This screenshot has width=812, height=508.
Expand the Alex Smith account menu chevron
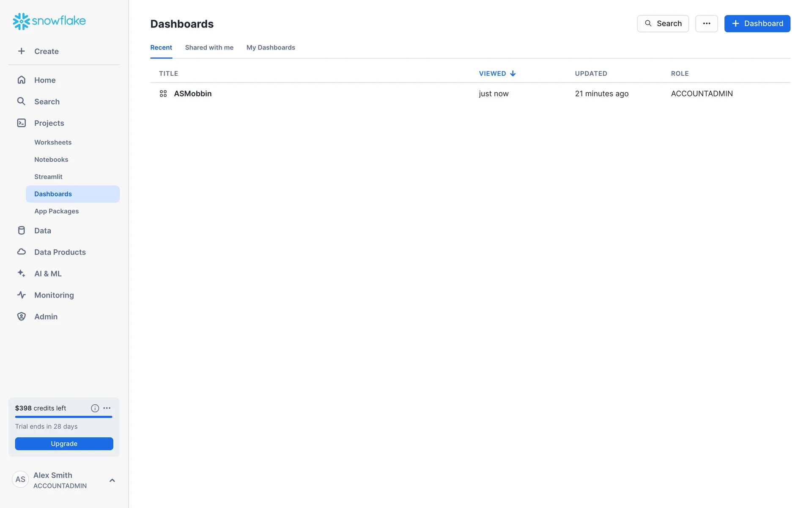click(112, 480)
